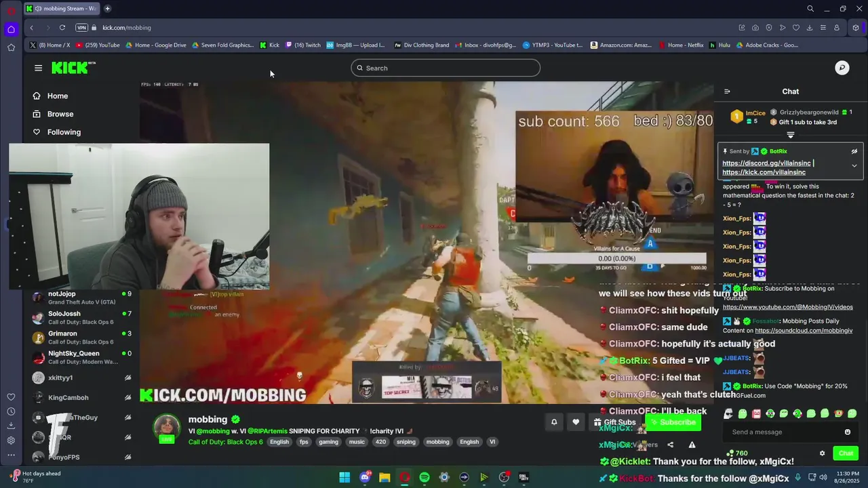868x488 pixels.
Task: Select the sniping stream tag
Action: click(406, 442)
